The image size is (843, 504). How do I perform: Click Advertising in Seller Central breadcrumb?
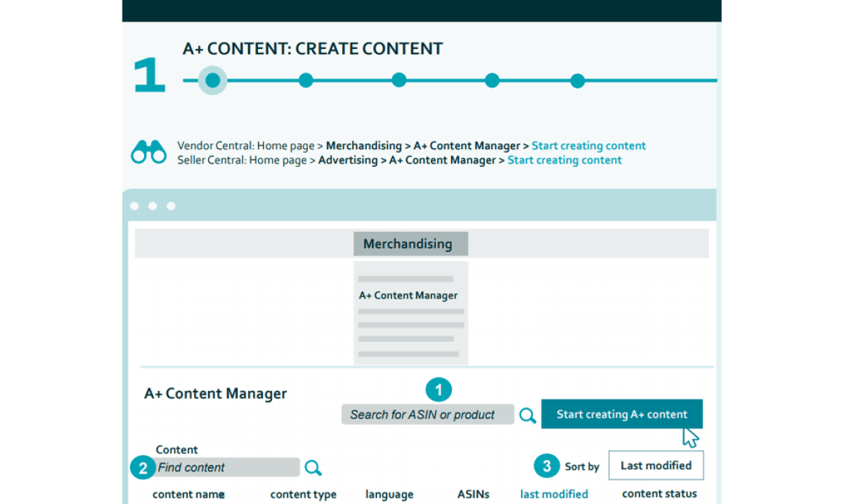pyautogui.click(x=348, y=160)
